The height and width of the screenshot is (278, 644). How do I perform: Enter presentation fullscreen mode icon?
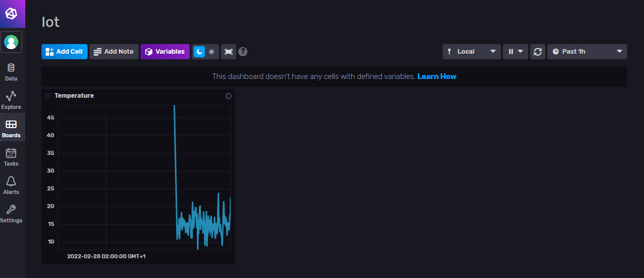(229, 52)
